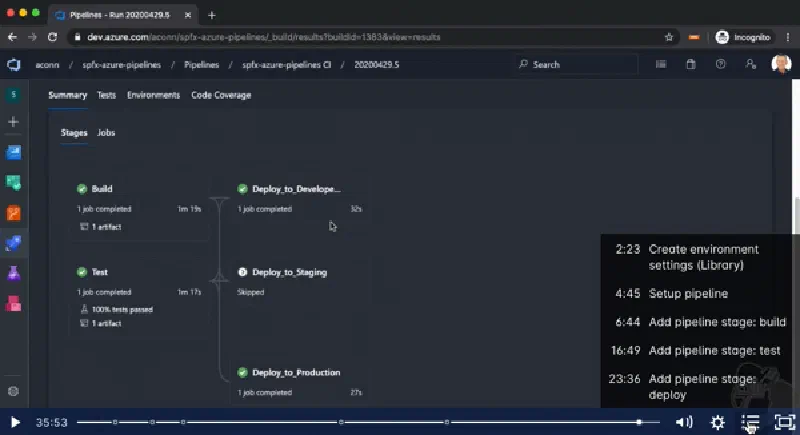Open the Test stage
This screenshot has height=435, width=800.
[99, 272]
